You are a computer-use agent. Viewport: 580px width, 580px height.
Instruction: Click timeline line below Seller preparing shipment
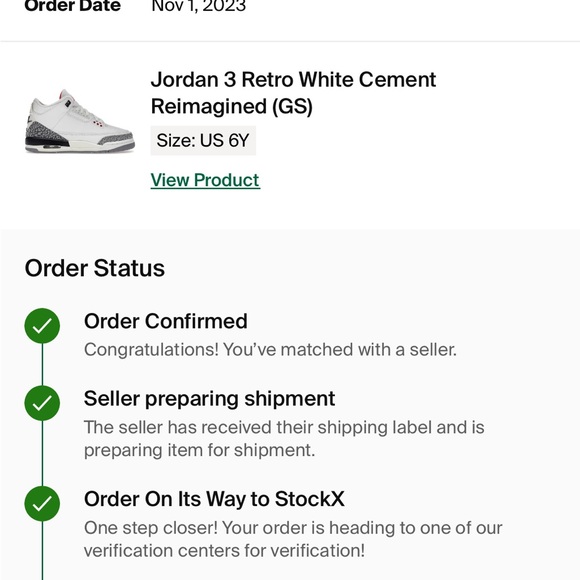tap(42, 453)
